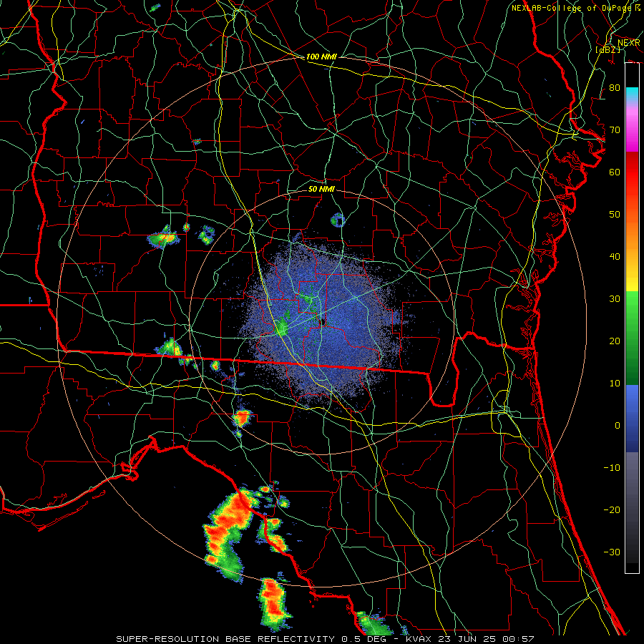Click the -10 value on the dBZ scale
The image size is (644, 644).
(612, 468)
